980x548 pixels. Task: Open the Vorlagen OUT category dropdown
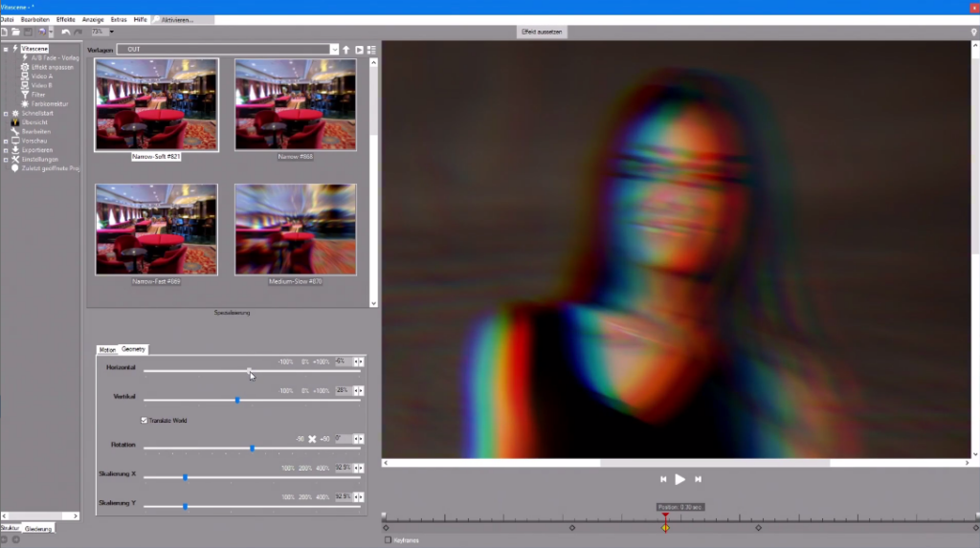point(334,50)
